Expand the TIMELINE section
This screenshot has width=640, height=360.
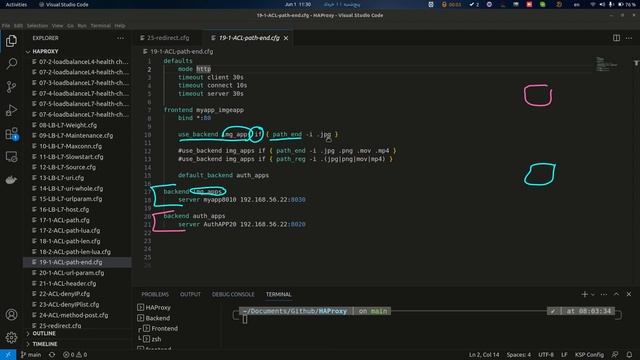pos(44,344)
